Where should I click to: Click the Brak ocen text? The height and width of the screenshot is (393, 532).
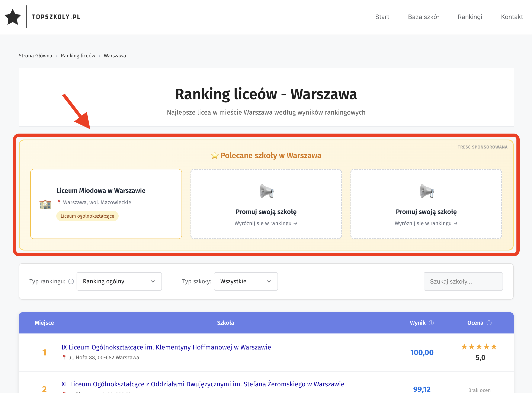tap(479, 390)
